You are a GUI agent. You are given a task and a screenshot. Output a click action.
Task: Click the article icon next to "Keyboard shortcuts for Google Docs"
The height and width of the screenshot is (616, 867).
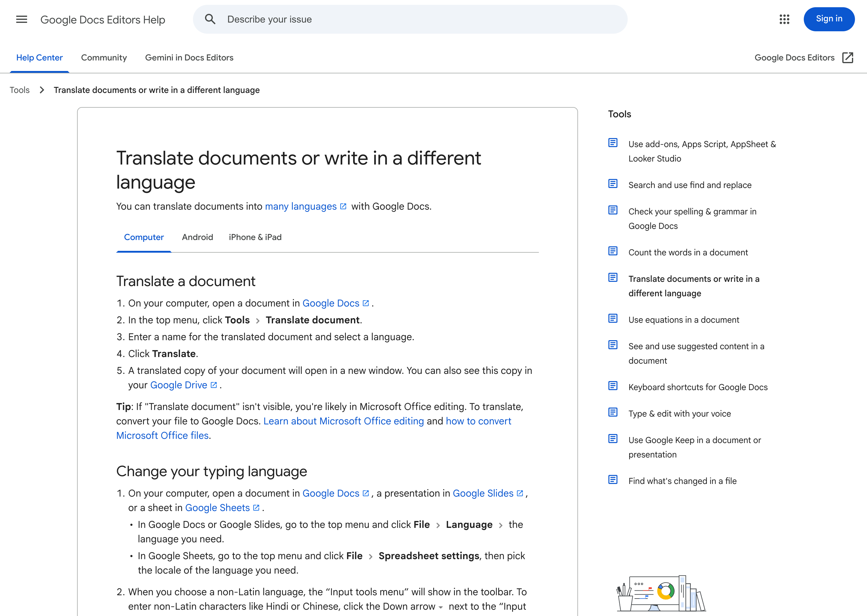pyautogui.click(x=613, y=386)
